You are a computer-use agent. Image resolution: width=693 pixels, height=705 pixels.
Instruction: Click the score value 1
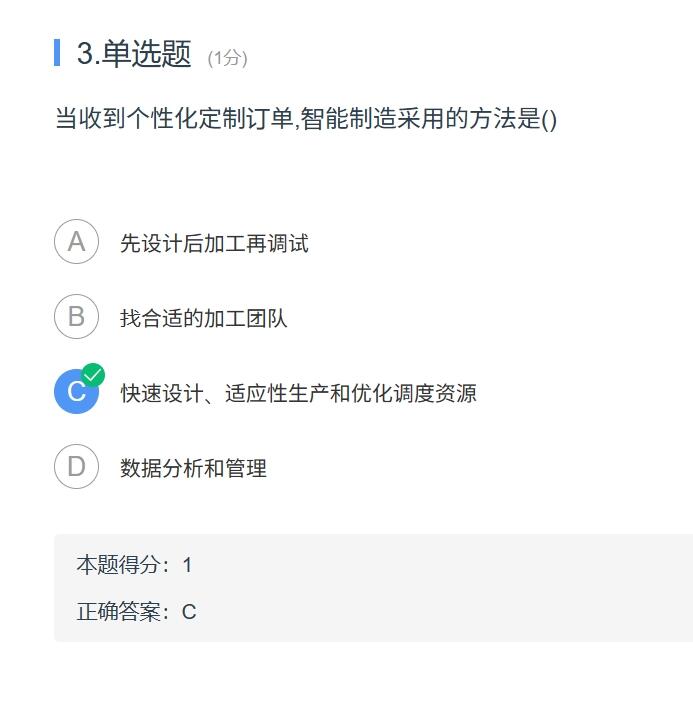[188, 565]
